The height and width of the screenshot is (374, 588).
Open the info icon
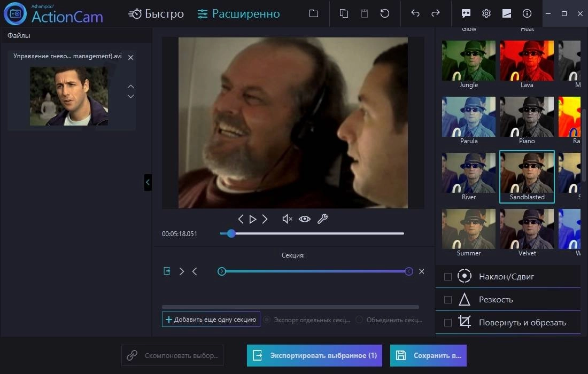point(527,13)
